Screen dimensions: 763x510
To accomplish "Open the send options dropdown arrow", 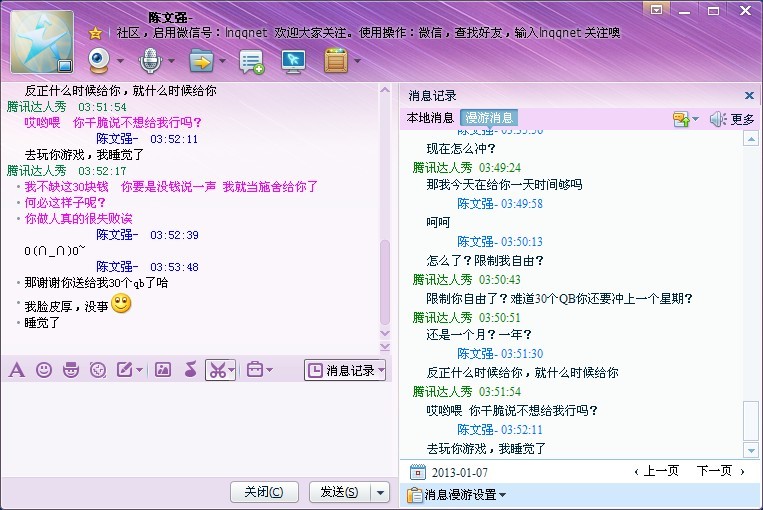I will click(380, 492).
